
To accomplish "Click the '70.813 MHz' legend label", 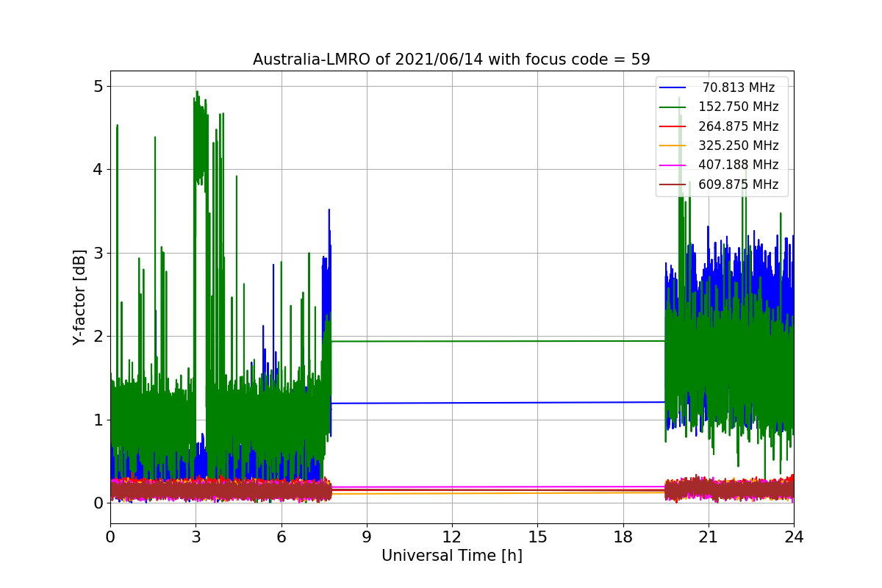I will (x=739, y=87).
